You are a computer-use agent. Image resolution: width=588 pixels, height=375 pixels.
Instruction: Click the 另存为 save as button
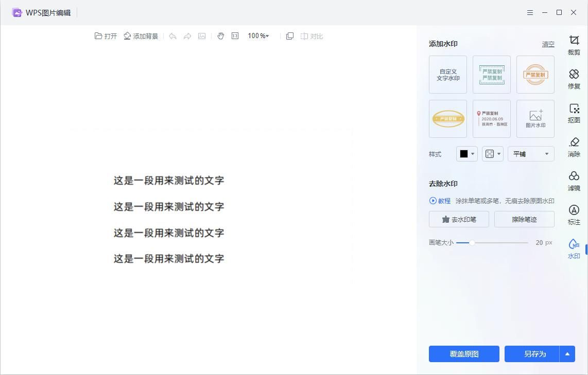point(532,353)
